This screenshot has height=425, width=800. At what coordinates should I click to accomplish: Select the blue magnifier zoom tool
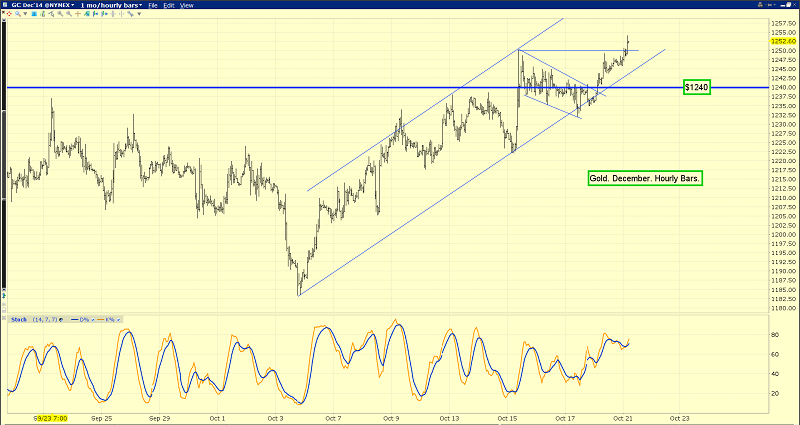(17, 14)
